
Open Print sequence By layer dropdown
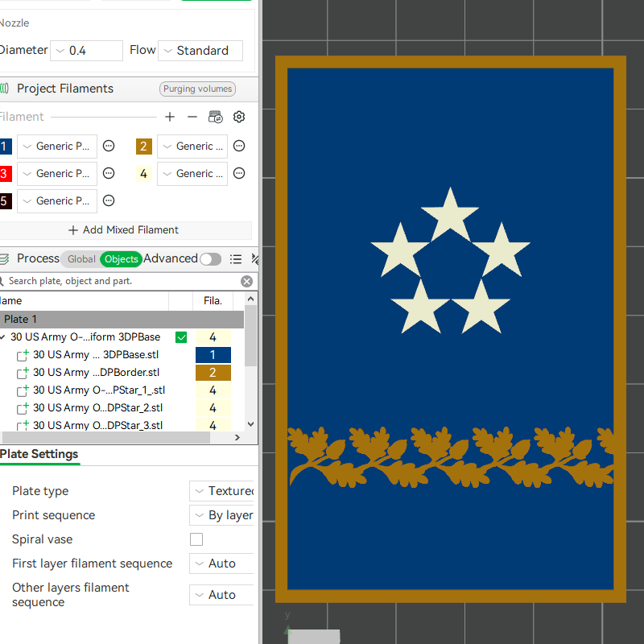coord(222,515)
